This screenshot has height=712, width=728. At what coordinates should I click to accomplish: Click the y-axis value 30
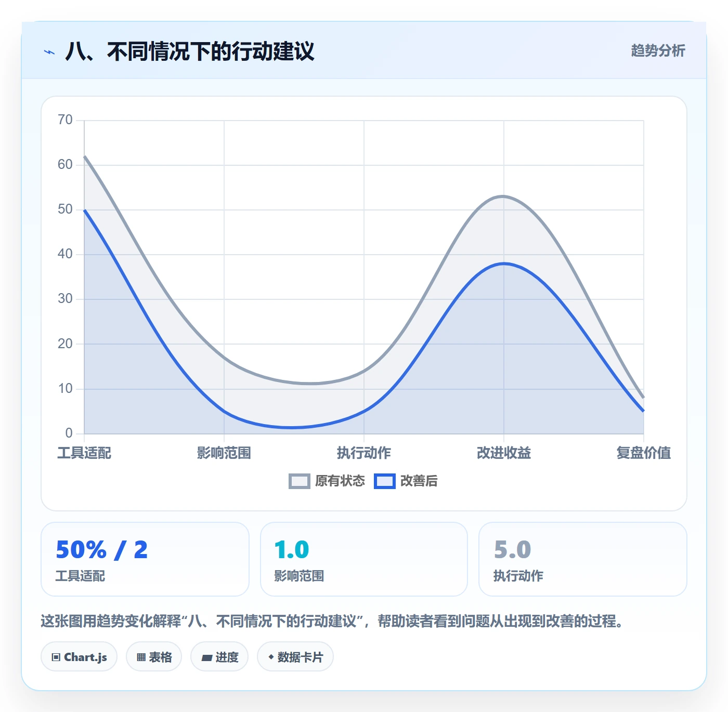[x=65, y=299]
